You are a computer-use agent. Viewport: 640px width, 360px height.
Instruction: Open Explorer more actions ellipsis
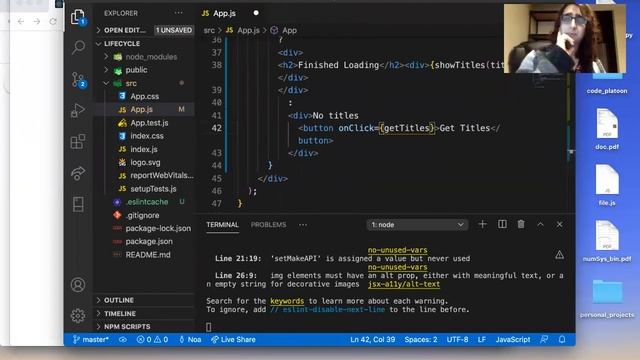pos(178,13)
